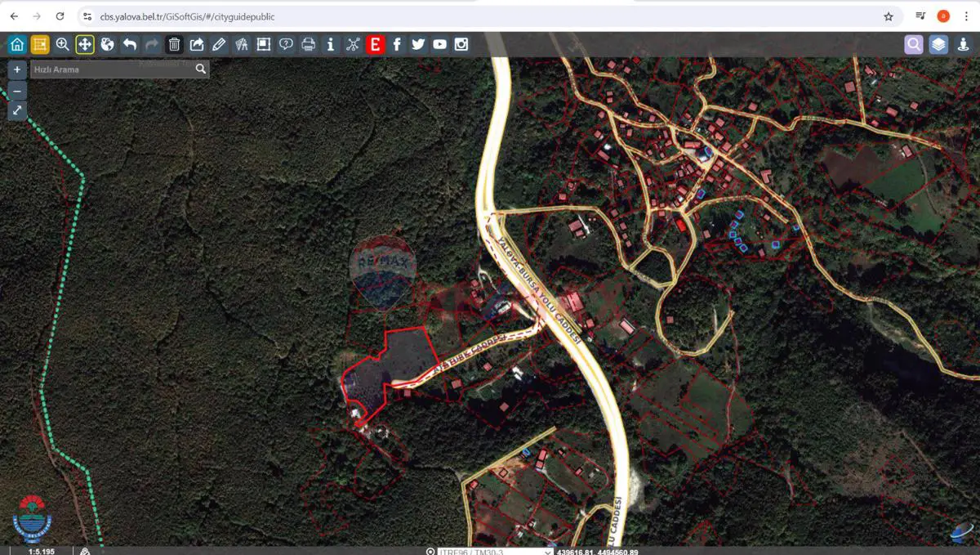This screenshot has width=980, height=555.
Task: Reload the browser page
Action: pyautogui.click(x=60, y=16)
